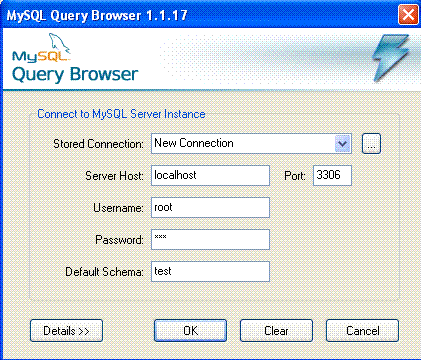Click into the Port field

332,175
